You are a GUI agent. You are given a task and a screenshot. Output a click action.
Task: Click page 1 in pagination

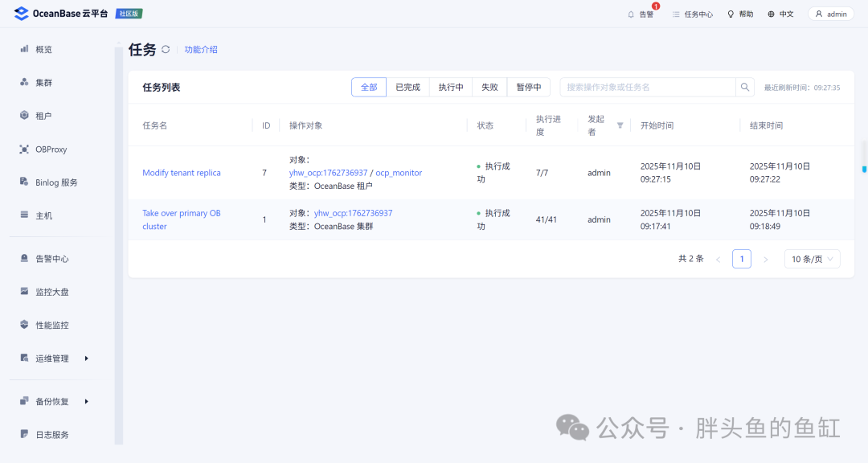click(x=742, y=259)
